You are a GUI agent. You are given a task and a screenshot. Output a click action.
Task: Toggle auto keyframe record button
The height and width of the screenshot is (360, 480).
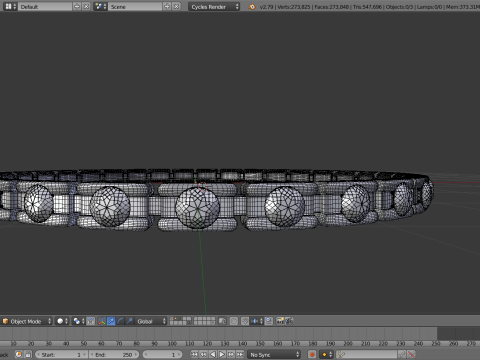[x=312, y=355]
